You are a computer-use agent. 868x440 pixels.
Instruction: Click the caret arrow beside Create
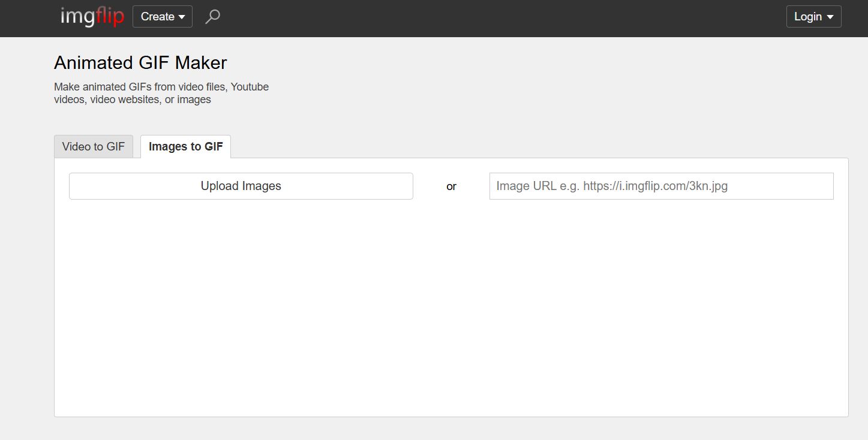[182, 17]
